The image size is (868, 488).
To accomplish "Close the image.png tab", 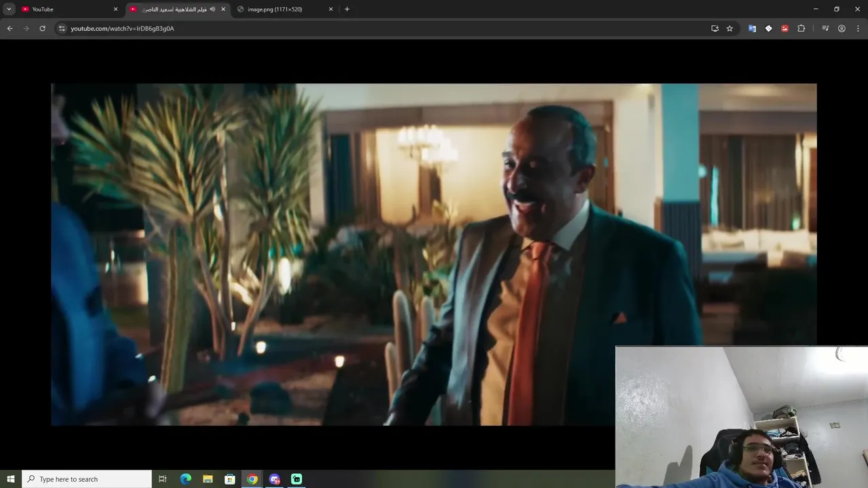I will 331,9.
